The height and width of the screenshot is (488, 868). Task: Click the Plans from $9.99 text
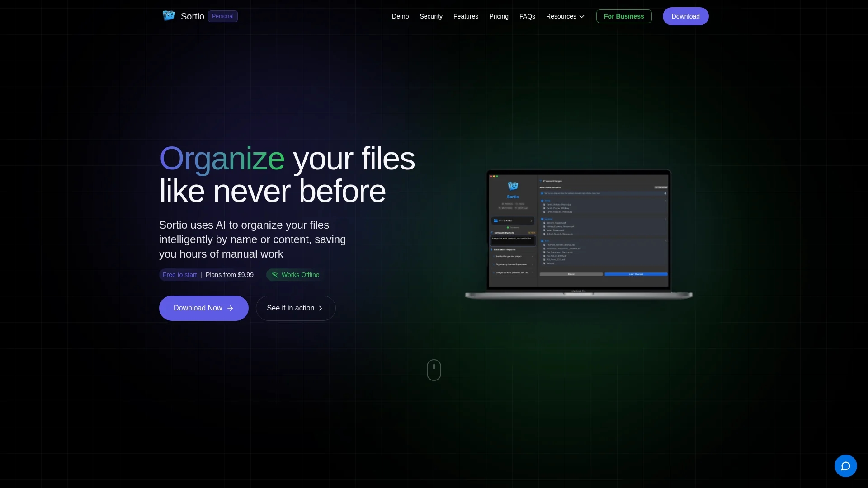tap(230, 275)
